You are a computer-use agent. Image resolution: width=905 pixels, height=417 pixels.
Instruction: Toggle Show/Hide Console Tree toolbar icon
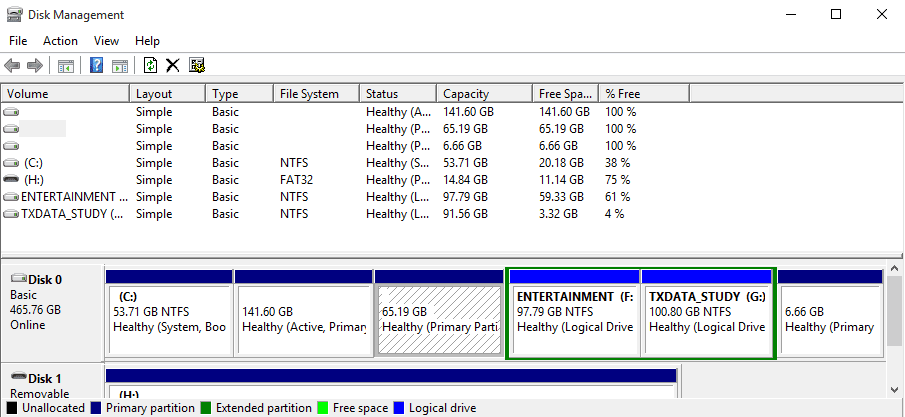tap(66, 65)
